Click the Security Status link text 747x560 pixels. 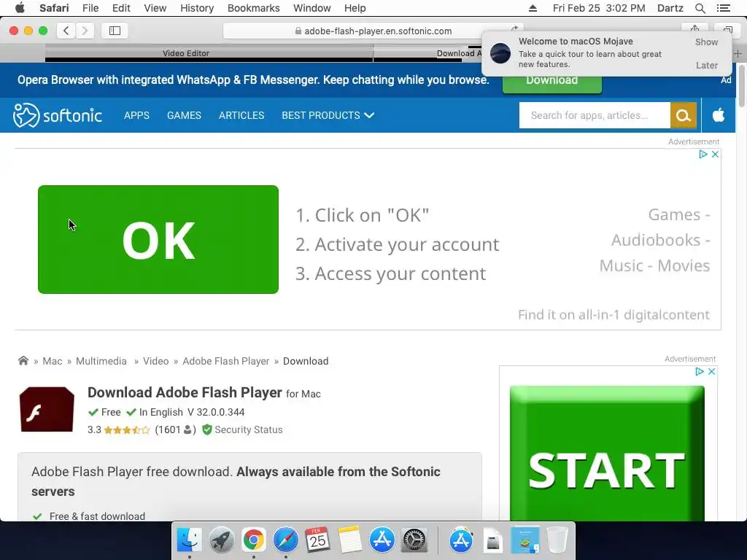(x=248, y=429)
